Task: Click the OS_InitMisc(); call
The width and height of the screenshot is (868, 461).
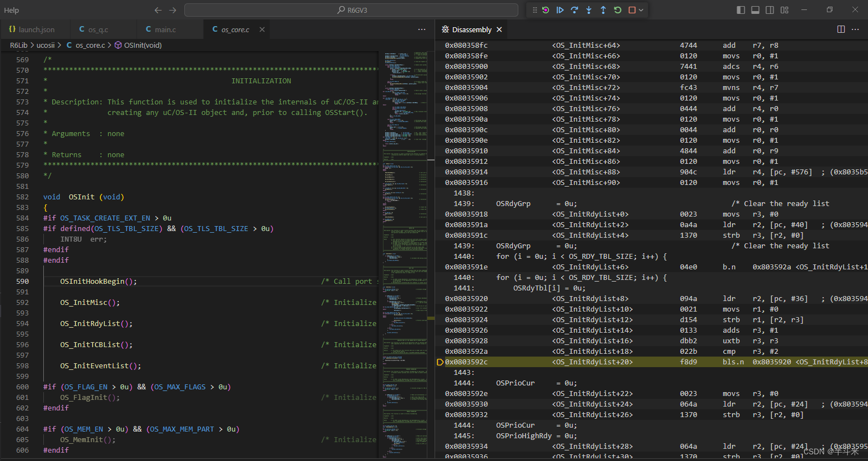Action: [90, 302]
